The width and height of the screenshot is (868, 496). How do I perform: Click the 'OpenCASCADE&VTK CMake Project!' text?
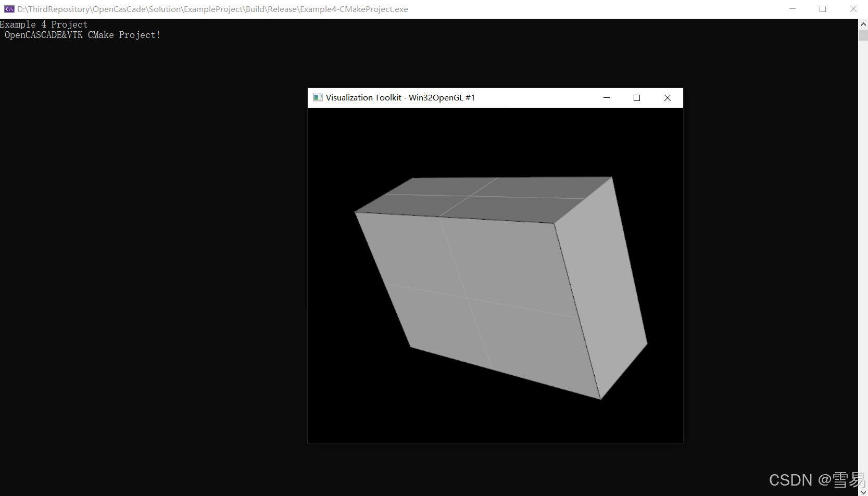[82, 34]
